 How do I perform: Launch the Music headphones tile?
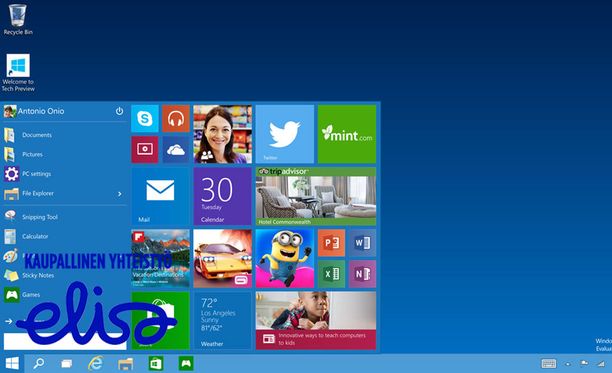176,119
